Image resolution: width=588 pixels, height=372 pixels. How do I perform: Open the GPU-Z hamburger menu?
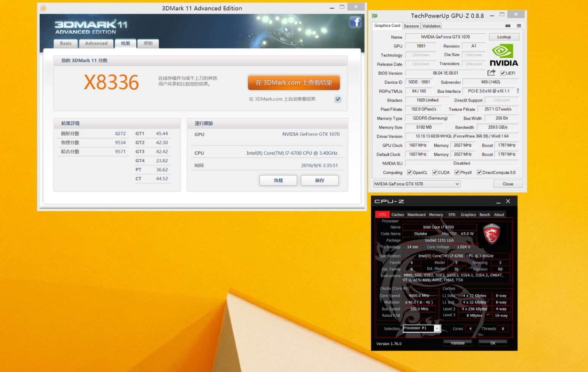point(519,26)
